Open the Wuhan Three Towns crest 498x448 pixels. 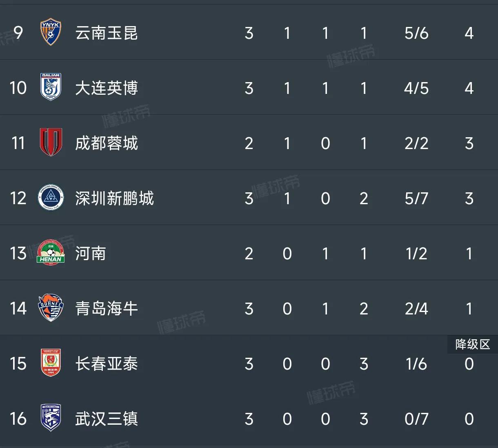(x=51, y=418)
